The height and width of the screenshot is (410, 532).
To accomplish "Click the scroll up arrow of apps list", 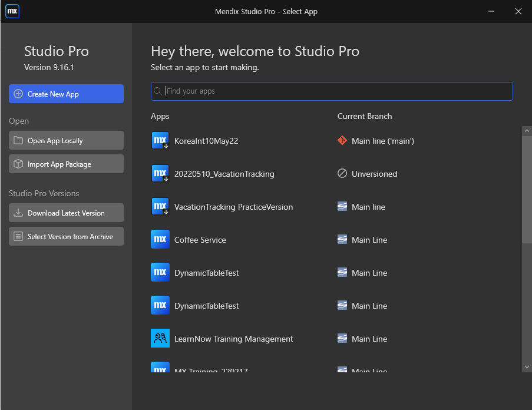I will coord(527,131).
